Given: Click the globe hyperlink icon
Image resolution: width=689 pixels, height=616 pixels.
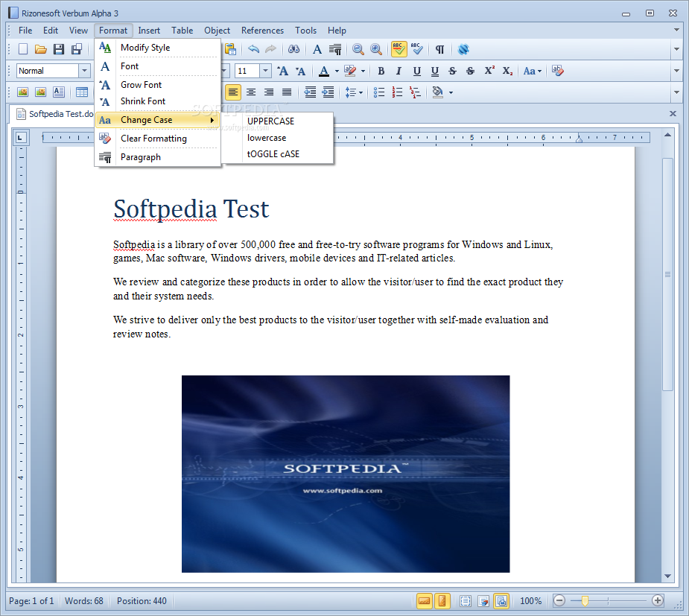Looking at the screenshot, I should (x=463, y=49).
